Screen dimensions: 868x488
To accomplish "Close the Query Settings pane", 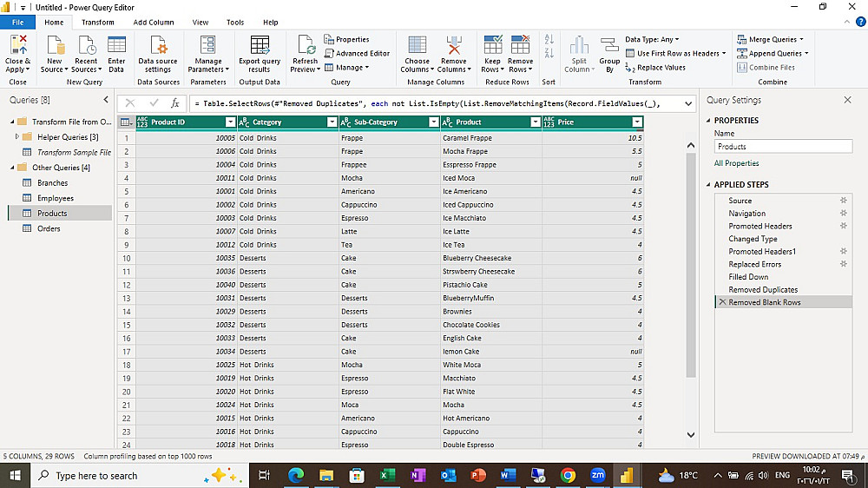I will pos(847,100).
